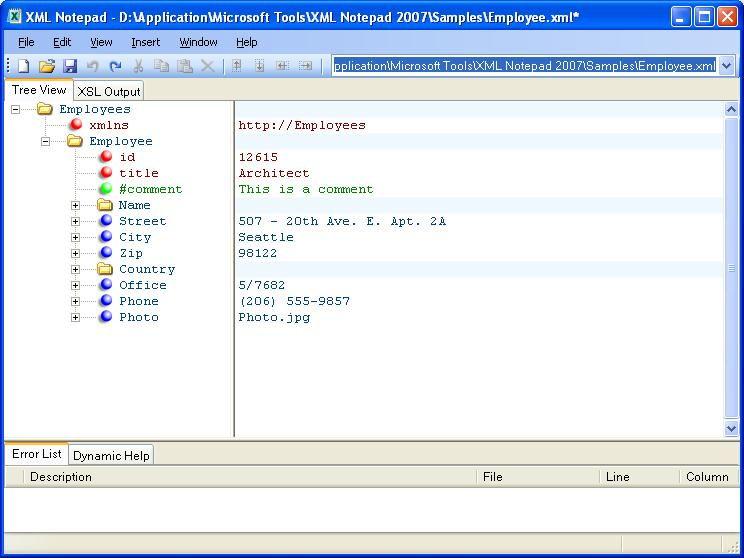Click the Open file folder icon

pos(46,66)
